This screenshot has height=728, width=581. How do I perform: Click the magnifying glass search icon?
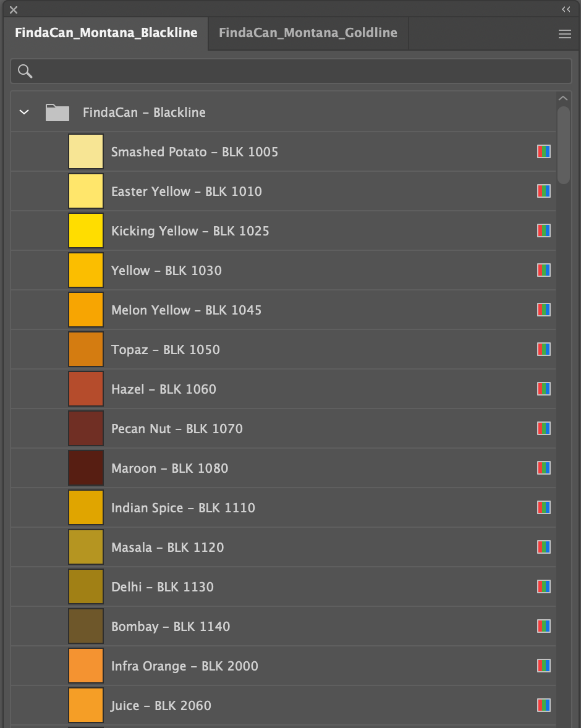pos(25,71)
